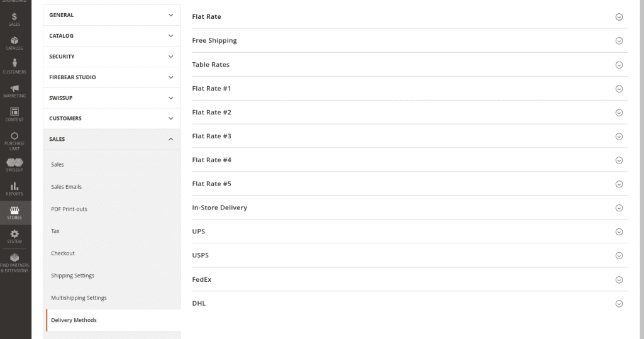Expand the USPS section chevron
The image size is (644, 339).
click(619, 255)
